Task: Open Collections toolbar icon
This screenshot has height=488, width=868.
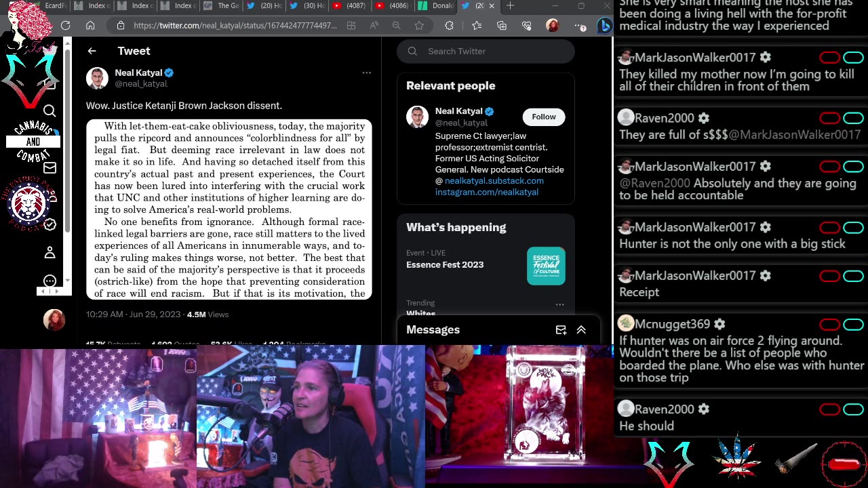Action: pos(502,26)
